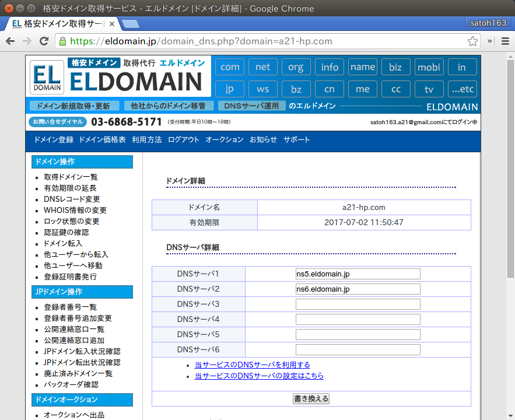Open サポート in the navigation bar
This screenshot has height=420, width=515.
[x=297, y=139]
